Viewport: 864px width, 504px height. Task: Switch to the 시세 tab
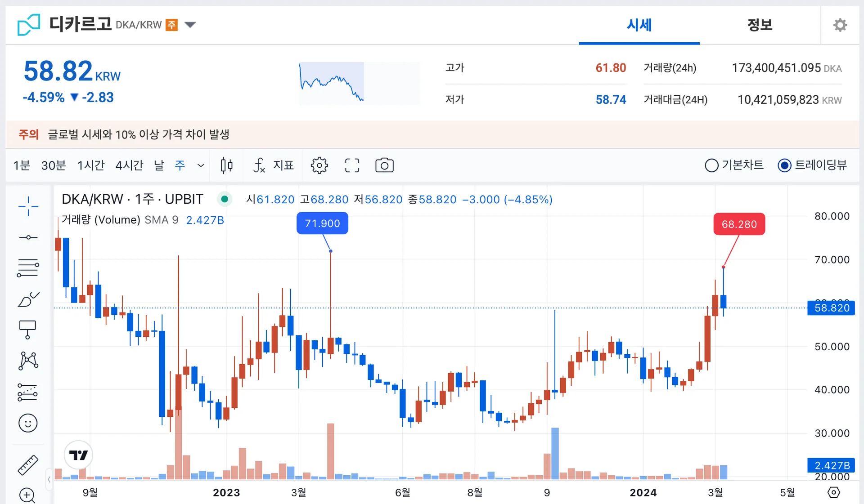[x=639, y=25]
